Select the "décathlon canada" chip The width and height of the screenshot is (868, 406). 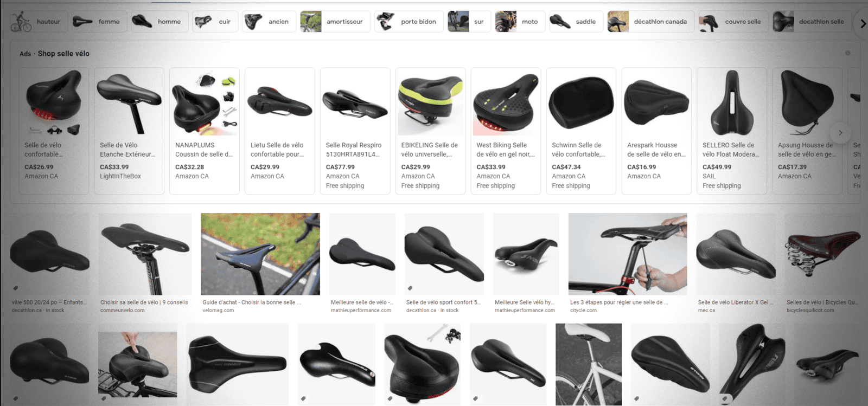point(651,22)
